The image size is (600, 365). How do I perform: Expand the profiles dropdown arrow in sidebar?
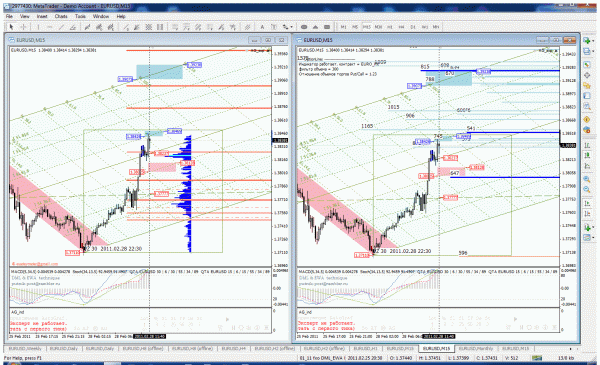point(593,51)
